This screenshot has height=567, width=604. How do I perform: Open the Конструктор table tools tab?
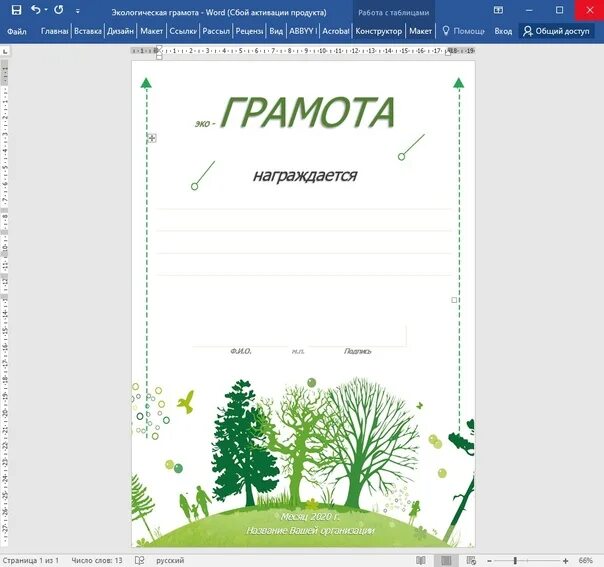pyautogui.click(x=379, y=31)
